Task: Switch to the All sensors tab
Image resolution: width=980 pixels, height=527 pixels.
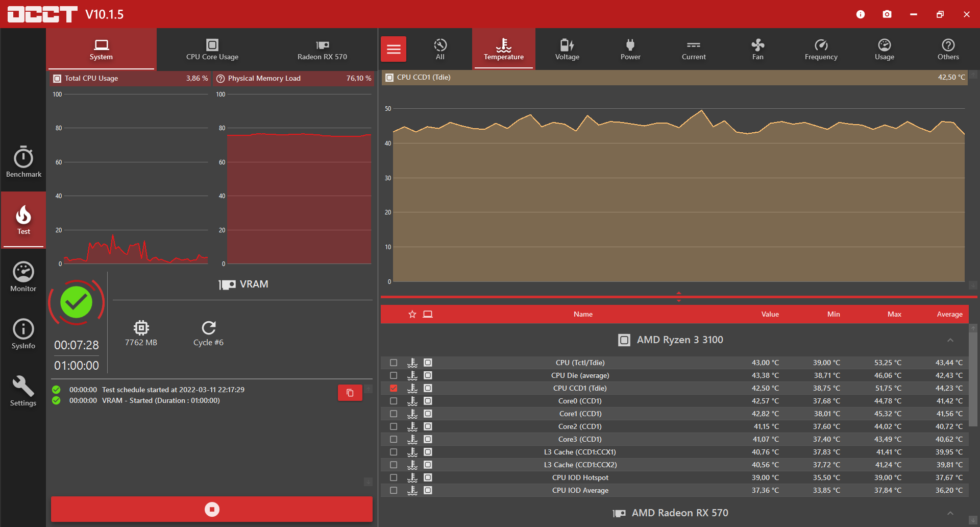Action: tap(440, 49)
